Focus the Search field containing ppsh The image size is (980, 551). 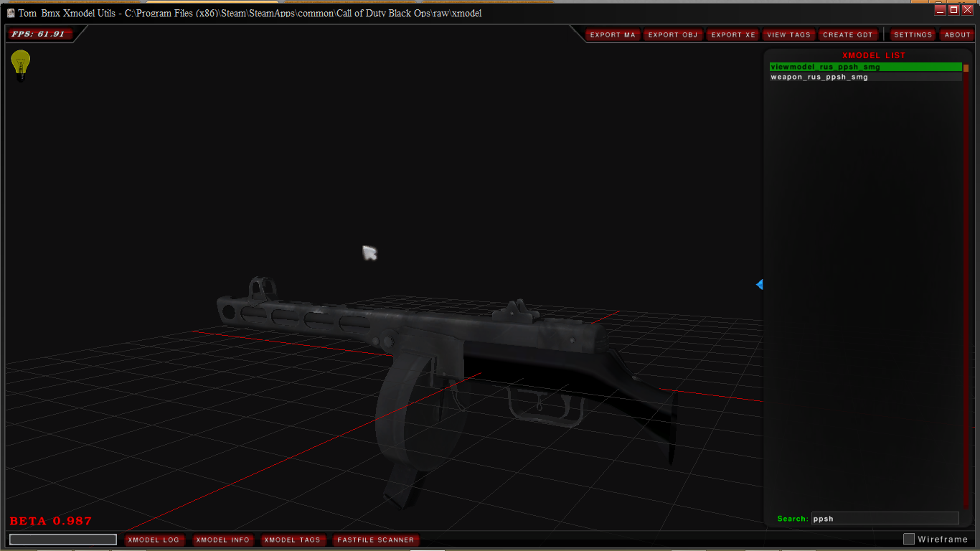[885, 519]
